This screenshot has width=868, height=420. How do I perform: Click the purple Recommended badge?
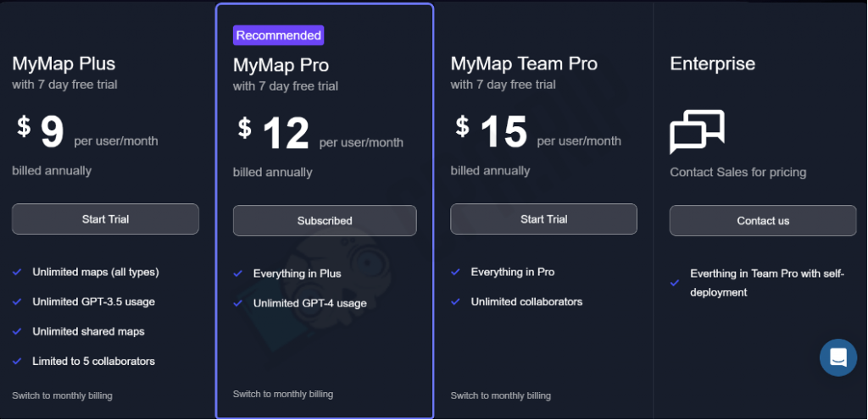click(x=278, y=36)
